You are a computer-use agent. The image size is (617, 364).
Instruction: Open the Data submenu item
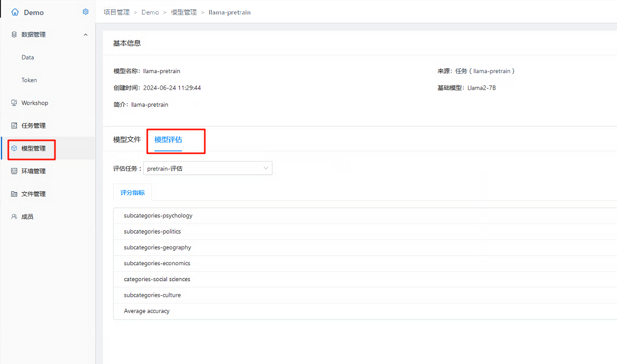28,57
